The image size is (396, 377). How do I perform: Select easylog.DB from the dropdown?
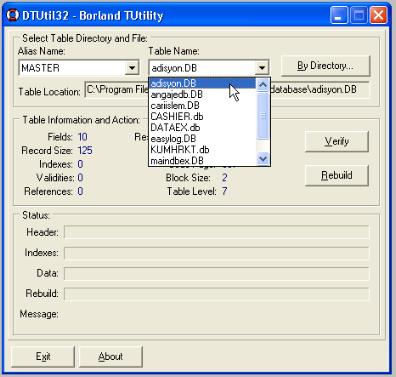(203, 139)
